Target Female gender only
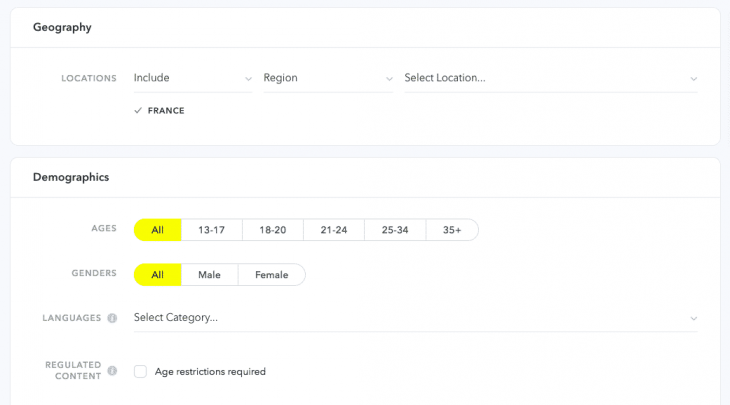The width and height of the screenshot is (730, 405). [x=271, y=275]
